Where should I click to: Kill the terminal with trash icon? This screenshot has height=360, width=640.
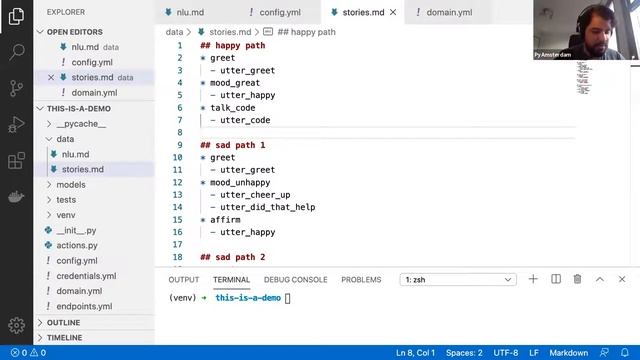[x=578, y=279]
